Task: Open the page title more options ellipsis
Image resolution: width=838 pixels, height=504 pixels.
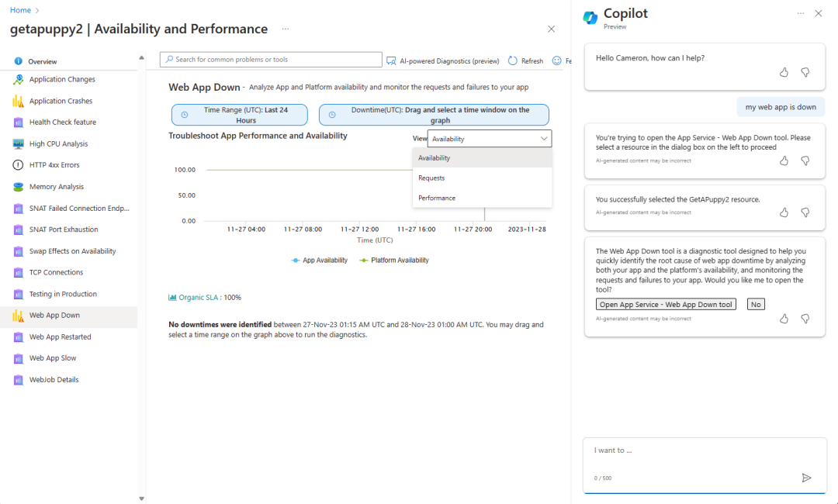Action: point(286,29)
